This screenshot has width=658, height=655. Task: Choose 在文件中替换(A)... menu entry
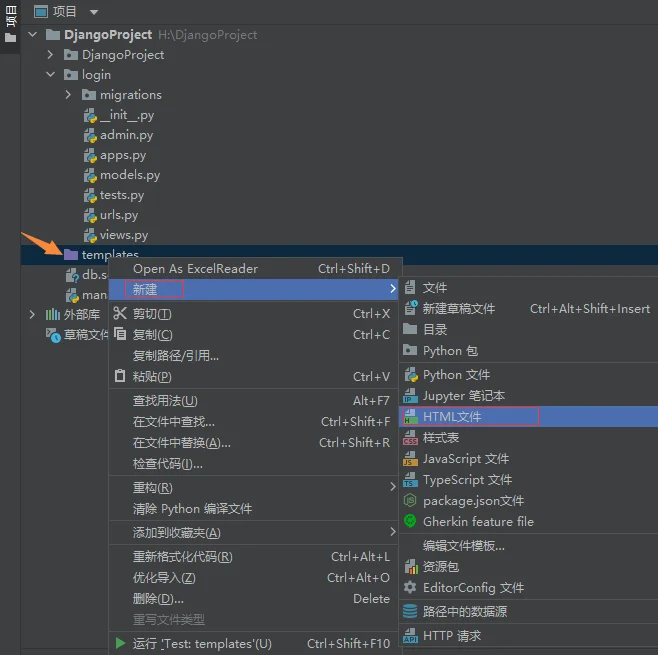(x=253, y=442)
